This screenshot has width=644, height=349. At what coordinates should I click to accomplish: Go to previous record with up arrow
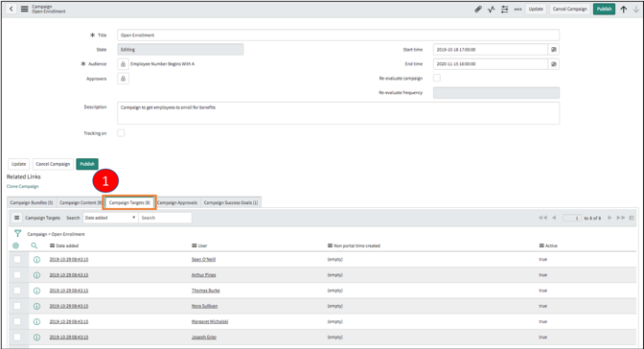624,9
